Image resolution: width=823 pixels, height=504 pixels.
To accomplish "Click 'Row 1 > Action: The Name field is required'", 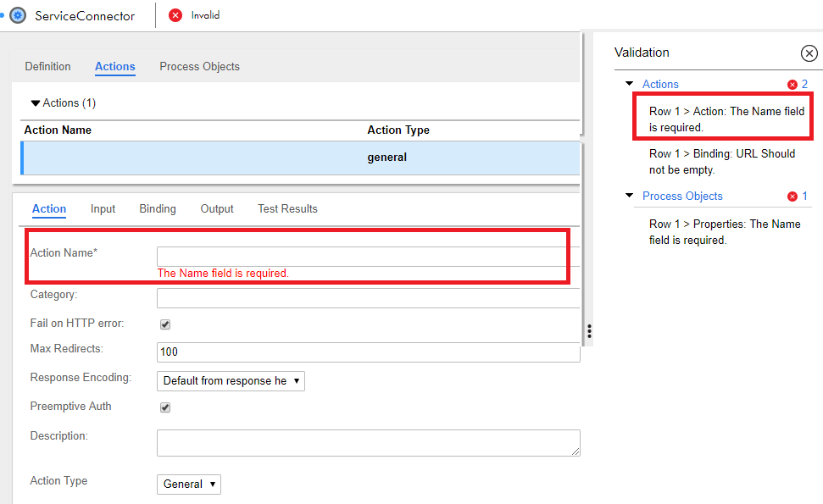I will tap(726, 119).
